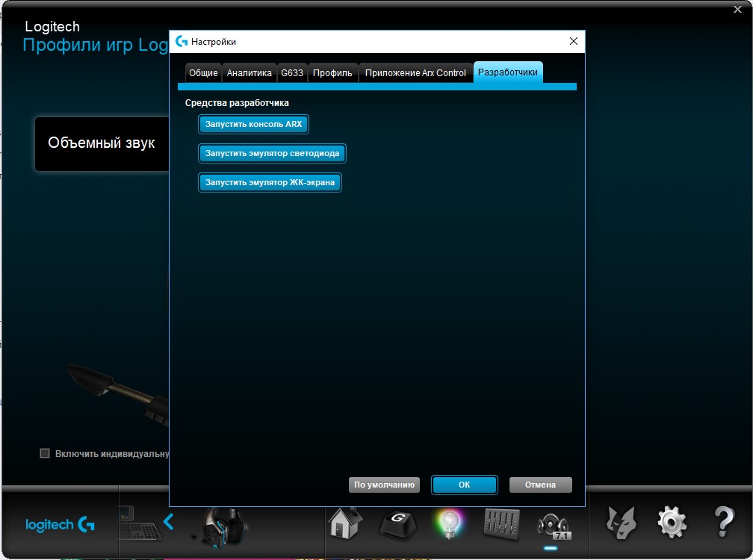Click Запустить эмулятор ЖК-экрана button
Image resolution: width=753 pixels, height=560 pixels.
270,182
